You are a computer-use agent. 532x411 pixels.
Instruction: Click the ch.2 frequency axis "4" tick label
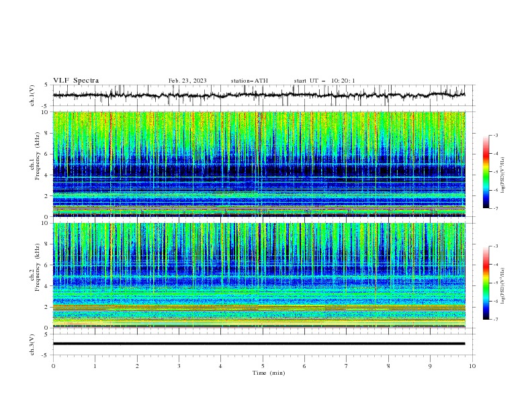pyautogui.click(x=47, y=286)
